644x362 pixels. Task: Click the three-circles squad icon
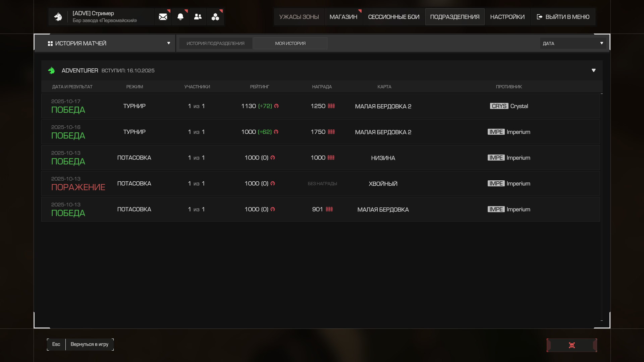[x=215, y=17]
